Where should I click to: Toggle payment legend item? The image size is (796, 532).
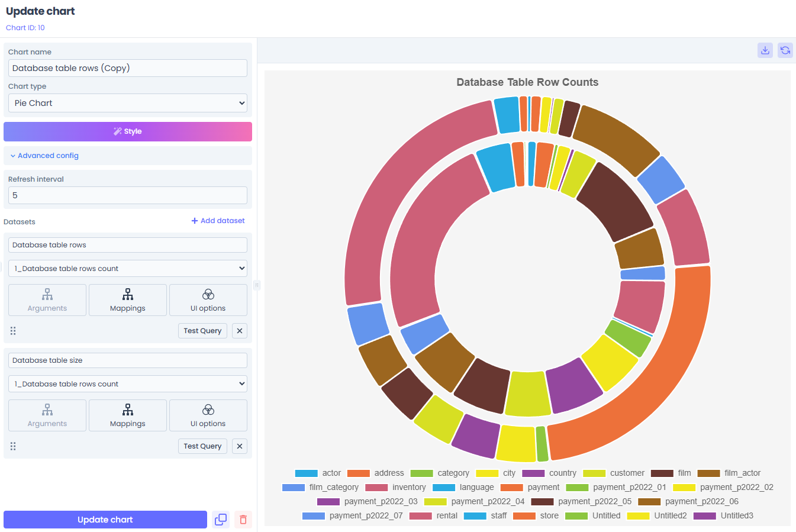pyautogui.click(x=530, y=487)
